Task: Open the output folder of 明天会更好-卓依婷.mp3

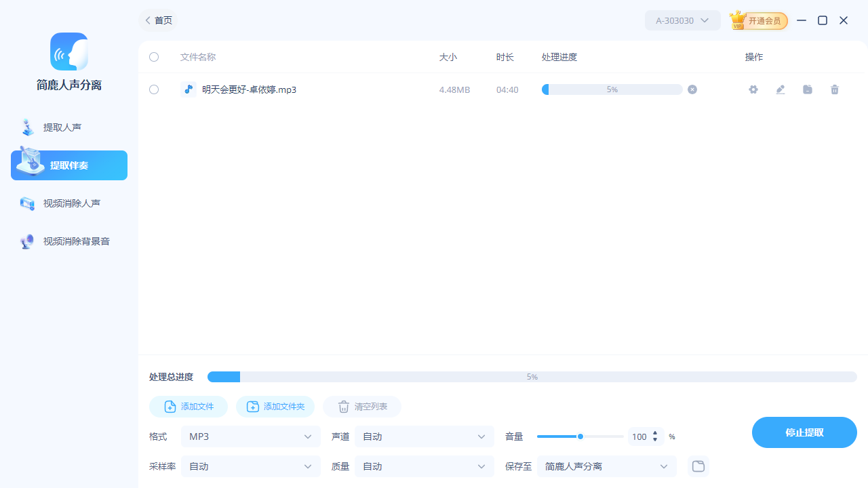Action: point(808,89)
